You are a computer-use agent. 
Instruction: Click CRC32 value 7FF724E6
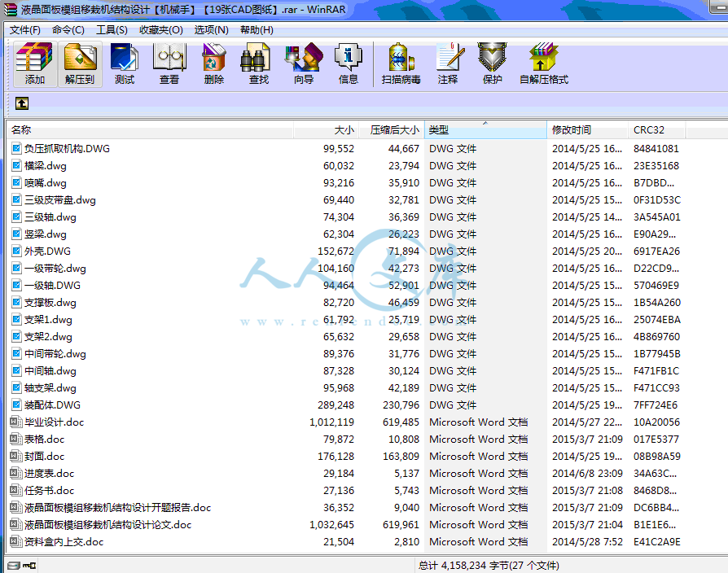[656, 405]
